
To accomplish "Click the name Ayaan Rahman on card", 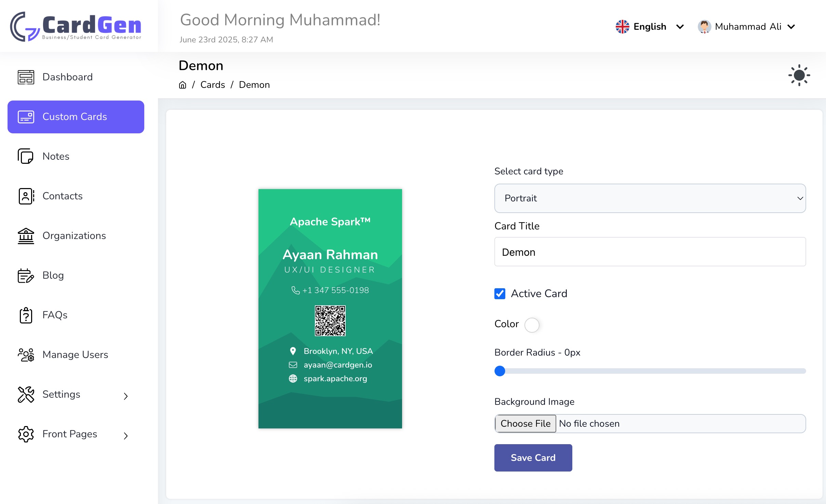I will [330, 255].
